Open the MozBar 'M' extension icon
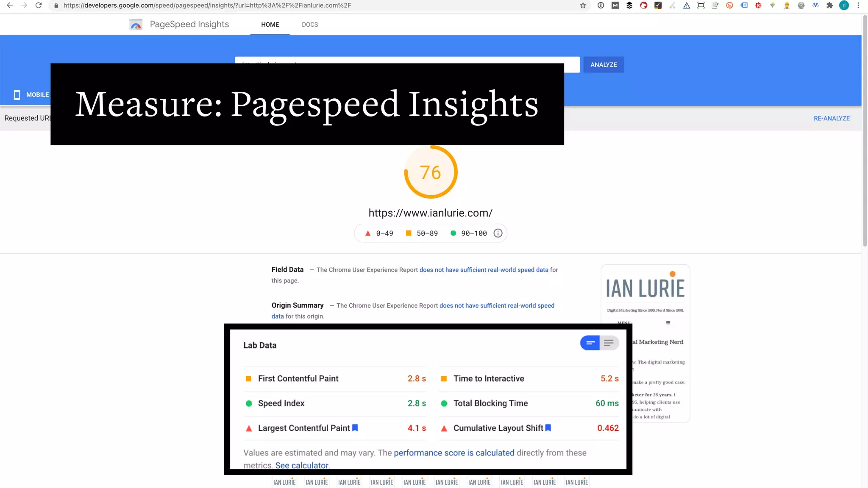Image resolution: width=868 pixels, height=488 pixels. tap(615, 6)
